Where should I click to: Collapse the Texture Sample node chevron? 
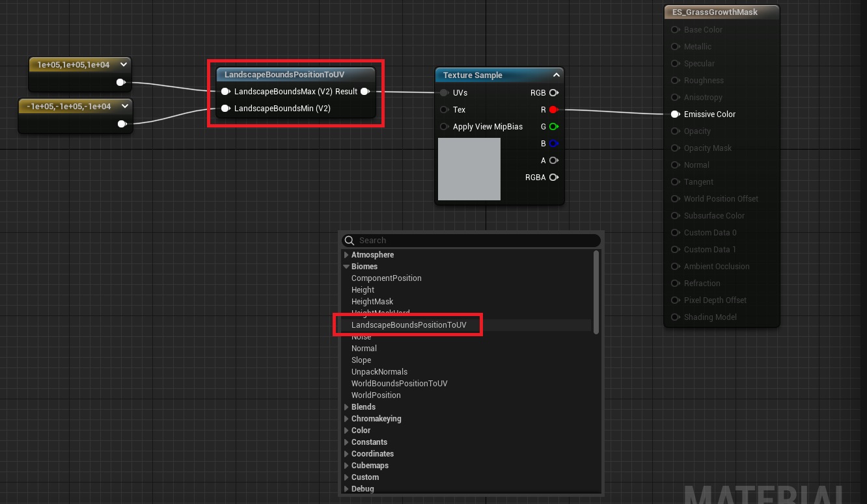pyautogui.click(x=556, y=75)
